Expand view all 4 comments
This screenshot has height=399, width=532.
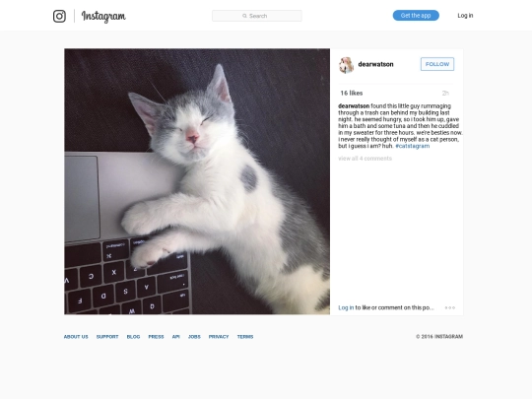coord(365,159)
